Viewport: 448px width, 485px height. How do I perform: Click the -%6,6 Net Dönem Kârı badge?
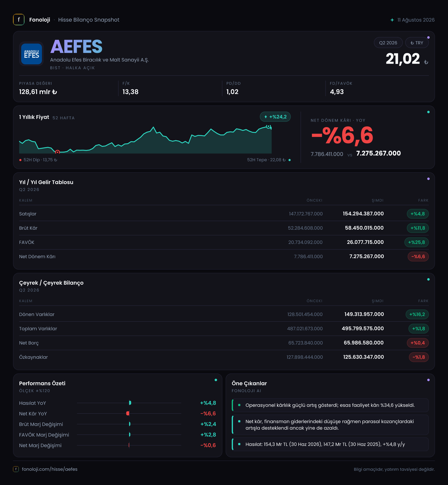(418, 256)
